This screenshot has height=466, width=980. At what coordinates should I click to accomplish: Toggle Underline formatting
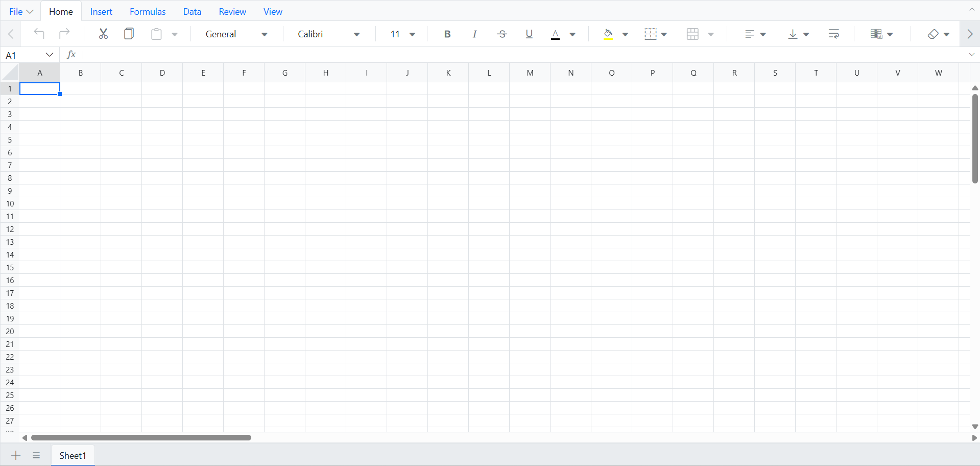pos(529,34)
